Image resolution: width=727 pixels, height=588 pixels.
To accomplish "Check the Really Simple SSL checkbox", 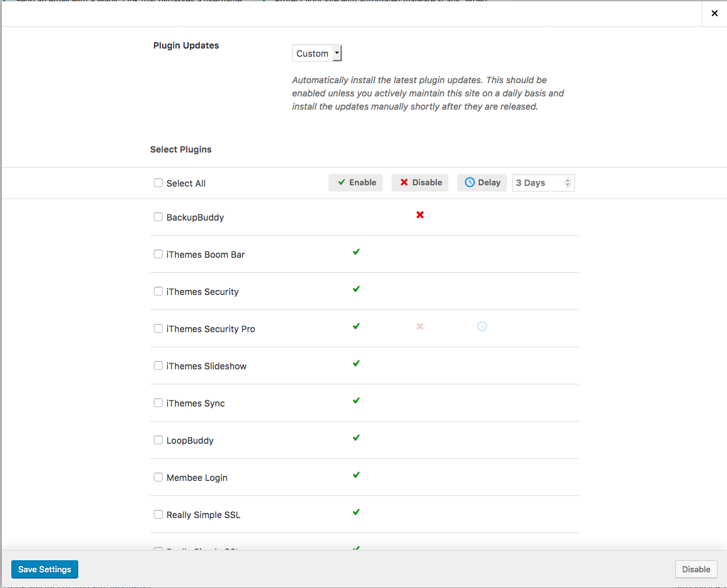I will tap(158, 514).
